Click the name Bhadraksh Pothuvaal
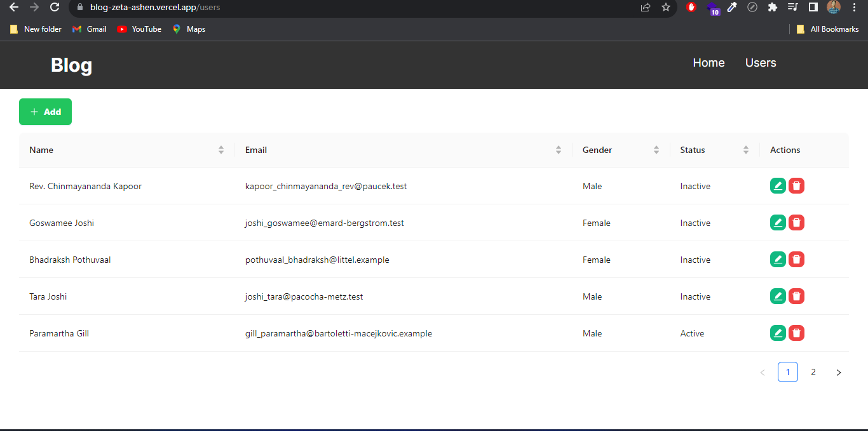Viewport: 868px width, 431px height. point(70,260)
